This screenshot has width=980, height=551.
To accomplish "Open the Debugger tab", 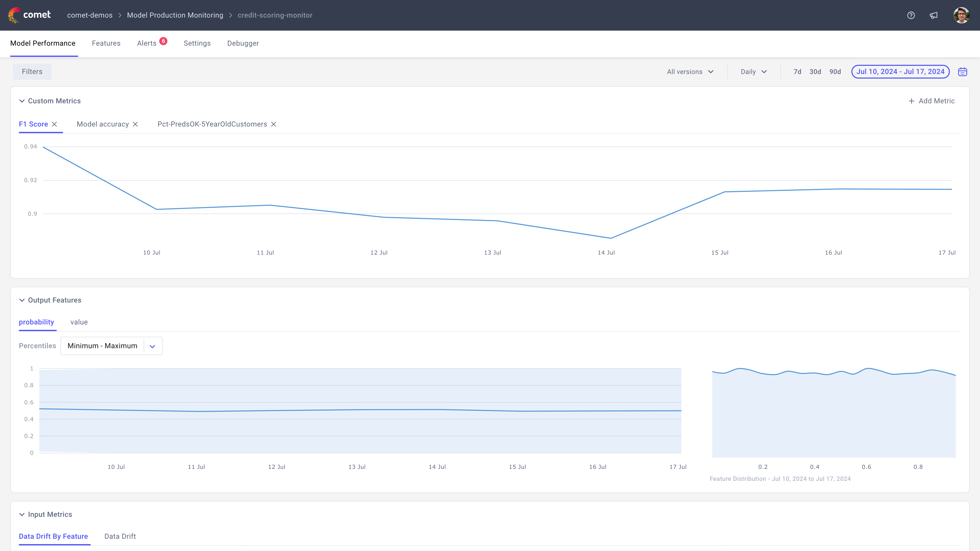I will tap(243, 43).
